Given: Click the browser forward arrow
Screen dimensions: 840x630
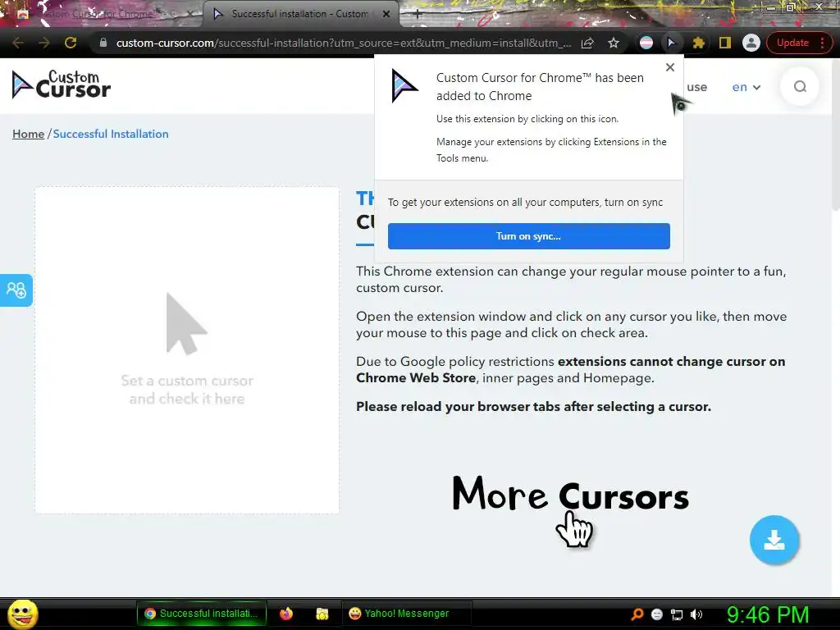Looking at the screenshot, I should (x=44, y=43).
